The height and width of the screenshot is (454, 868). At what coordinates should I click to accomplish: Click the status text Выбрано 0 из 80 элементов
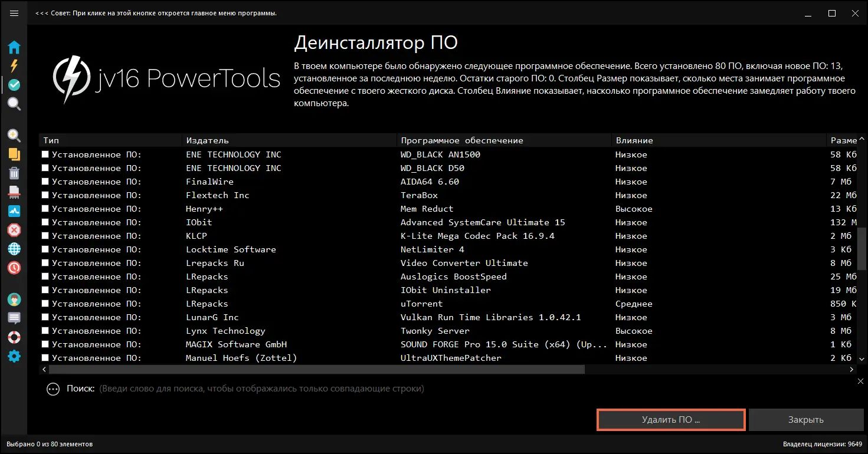[x=49, y=444]
